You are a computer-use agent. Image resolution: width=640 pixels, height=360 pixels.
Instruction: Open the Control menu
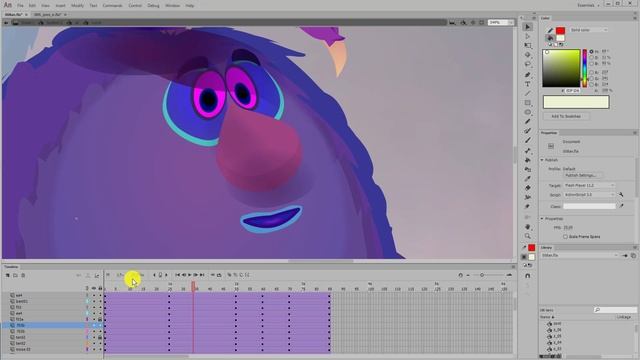coord(135,6)
